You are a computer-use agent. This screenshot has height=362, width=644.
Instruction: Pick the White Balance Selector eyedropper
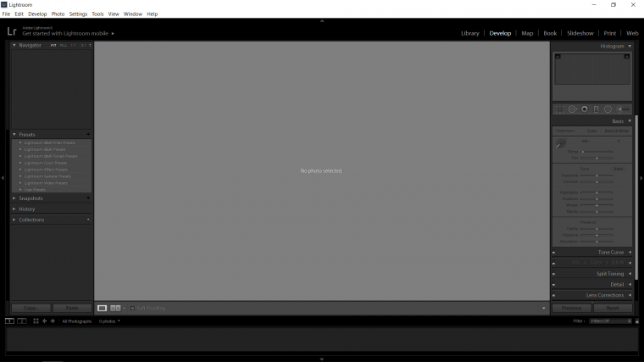click(x=561, y=143)
